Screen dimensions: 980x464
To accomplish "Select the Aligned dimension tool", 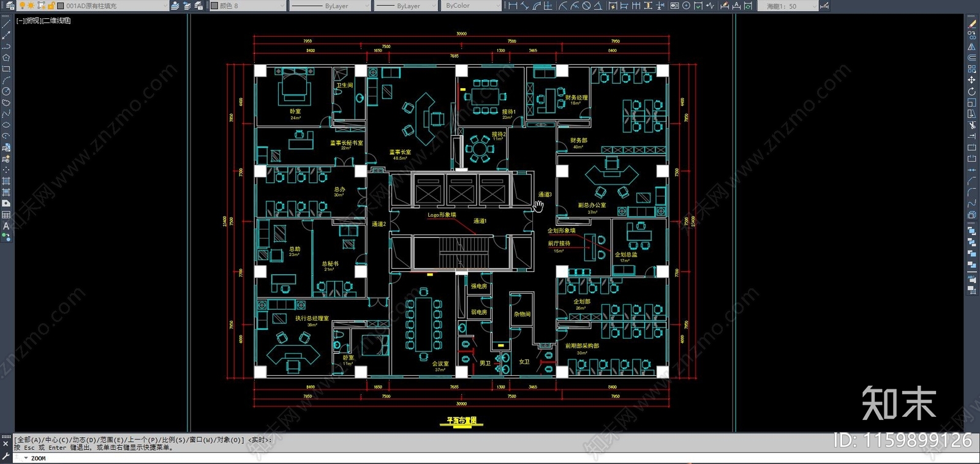I will tap(525, 6).
